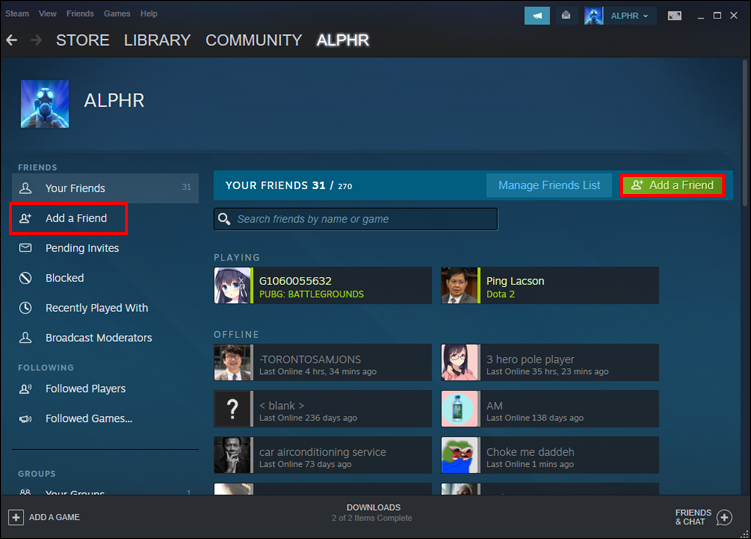Click the FRIENDS & CHAT label
The image size is (751, 539).
click(693, 517)
